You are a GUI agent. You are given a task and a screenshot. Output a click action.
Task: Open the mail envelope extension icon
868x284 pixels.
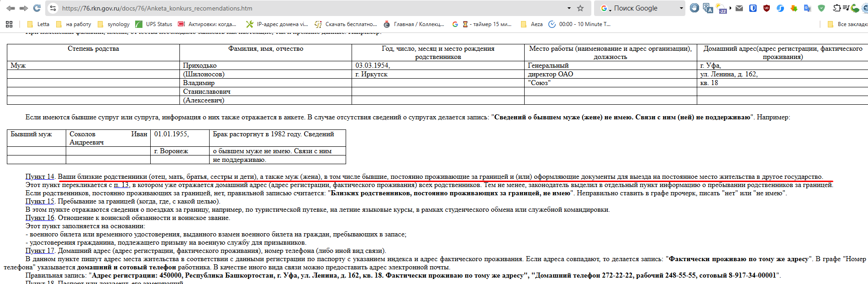pos(739,8)
